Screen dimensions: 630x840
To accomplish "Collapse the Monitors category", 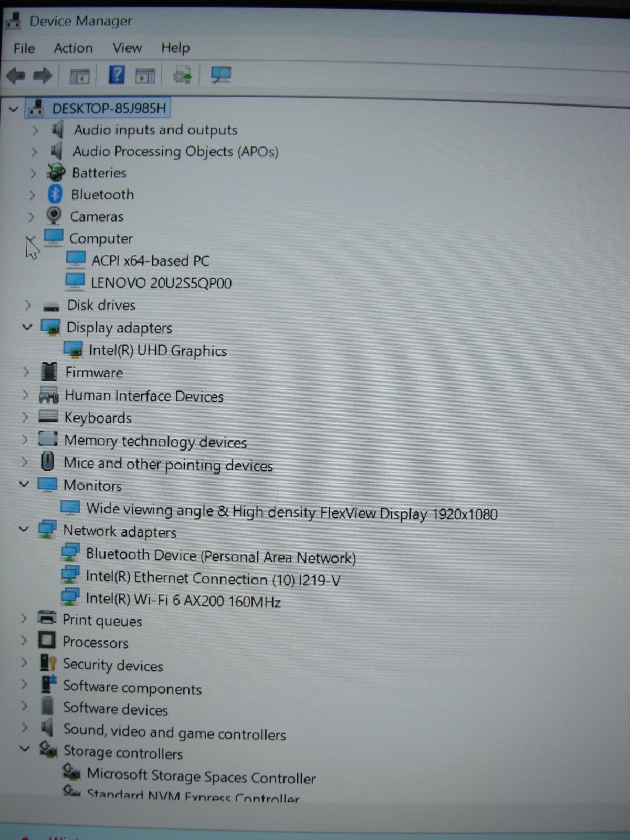I will pyautogui.click(x=24, y=484).
